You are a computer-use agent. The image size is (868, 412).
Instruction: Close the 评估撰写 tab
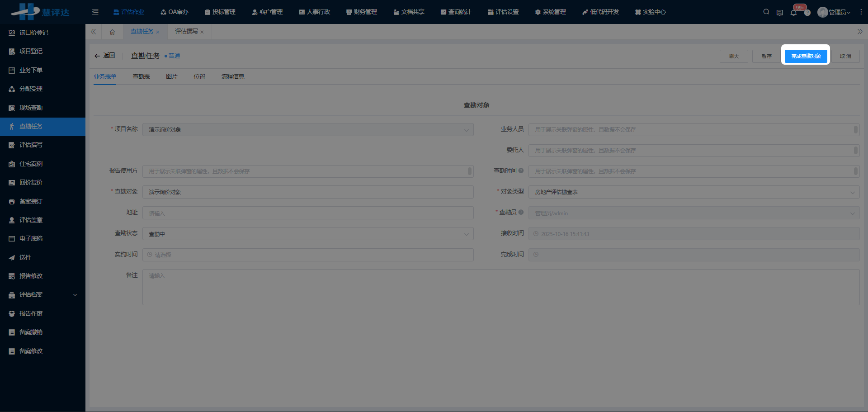[x=203, y=32]
